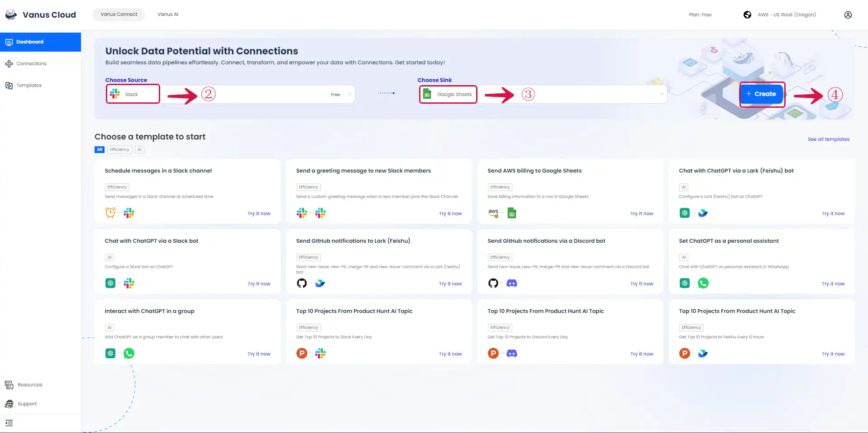Click Product Hunt icon in Slack Every Day card
Viewport: 868px width, 433px height.
302,353
